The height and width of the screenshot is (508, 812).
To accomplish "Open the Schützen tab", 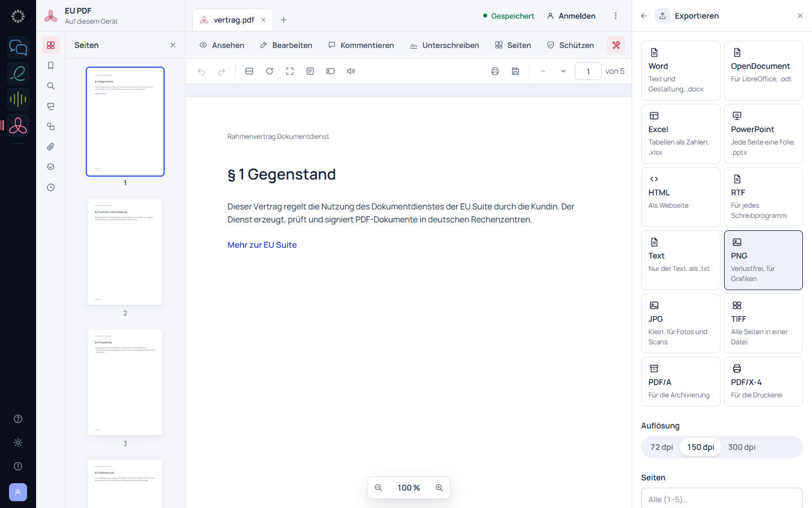I will tap(570, 45).
